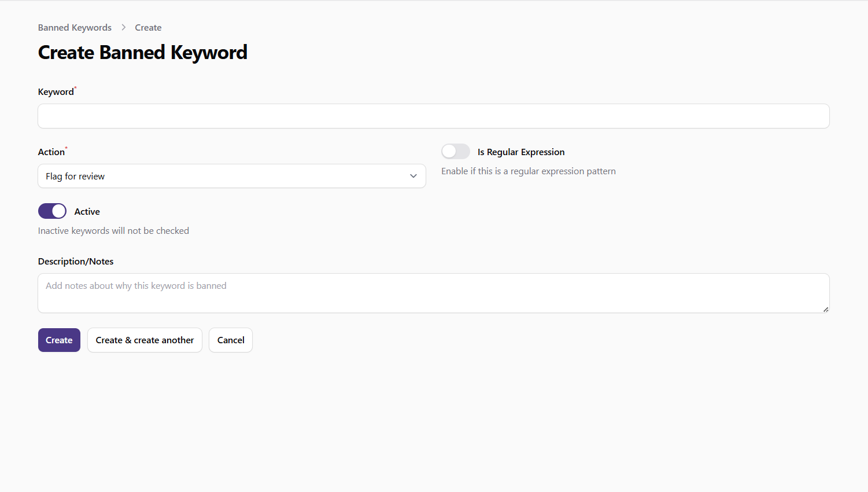Click the Description/Notes text area
Viewport: 868px width, 492px height.
pos(433,293)
